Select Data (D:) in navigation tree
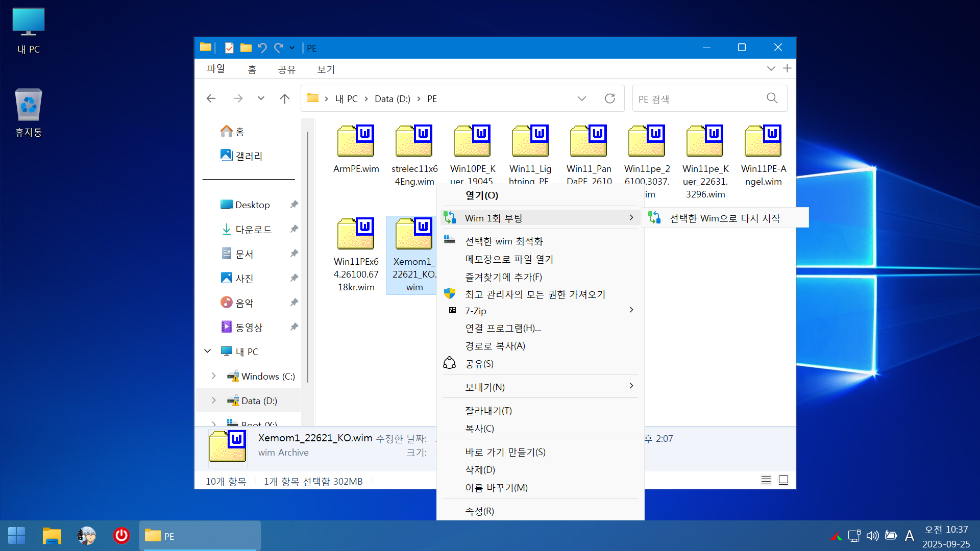This screenshot has width=980, height=551. pyautogui.click(x=259, y=400)
